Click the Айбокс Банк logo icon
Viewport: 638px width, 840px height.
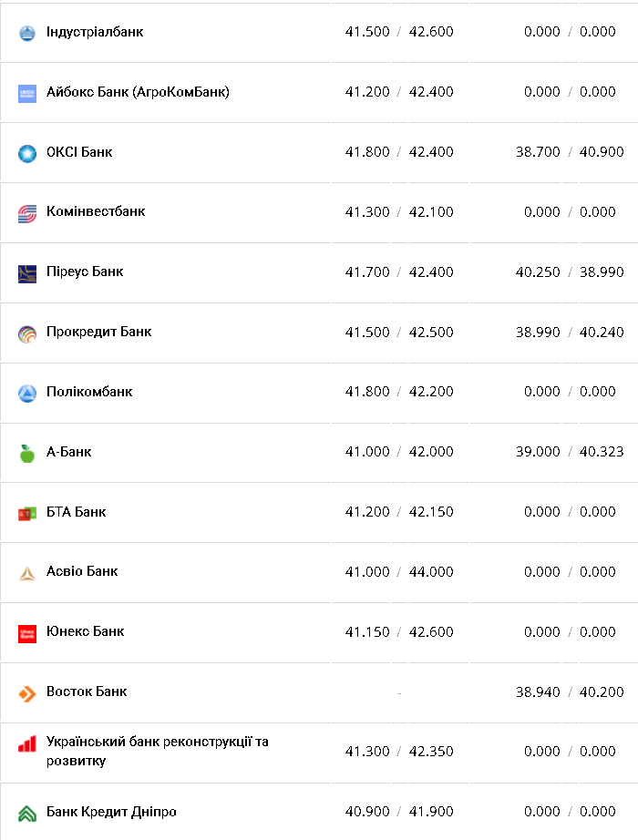(27, 93)
